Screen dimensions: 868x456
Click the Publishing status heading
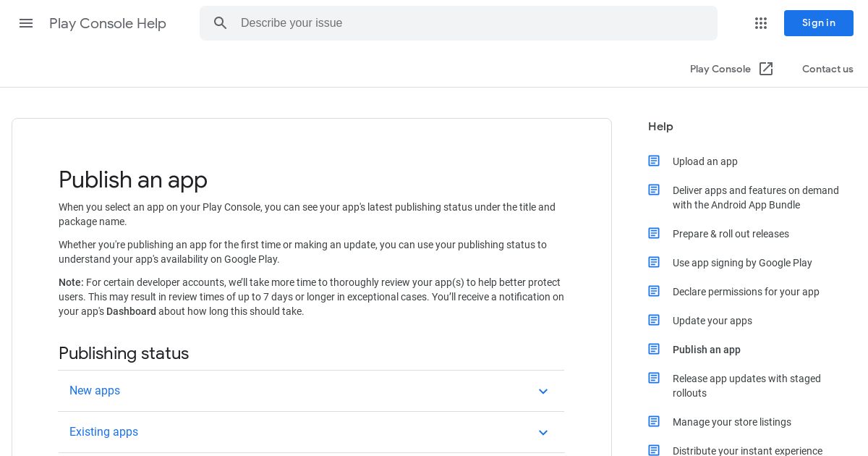pyautogui.click(x=124, y=353)
